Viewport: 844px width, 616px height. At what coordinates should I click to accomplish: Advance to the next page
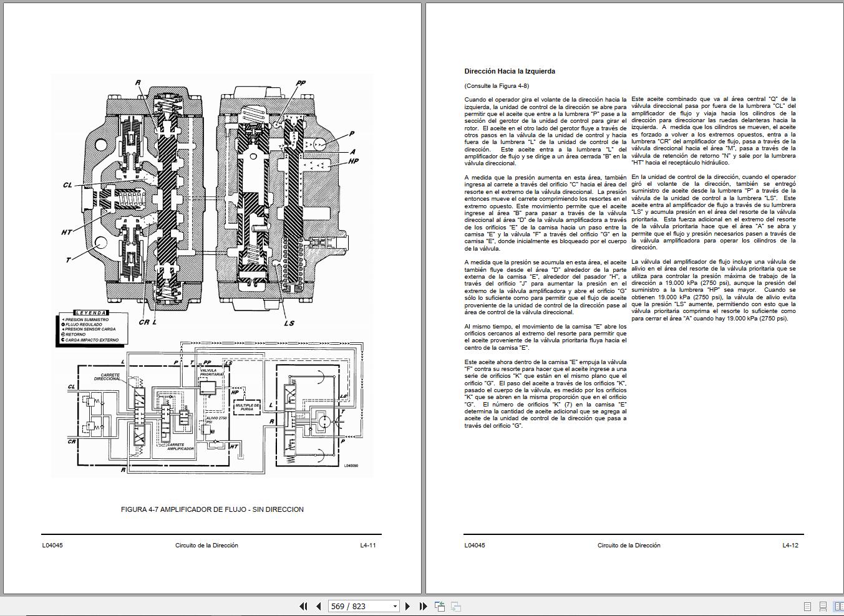pyautogui.click(x=407, y=606)
